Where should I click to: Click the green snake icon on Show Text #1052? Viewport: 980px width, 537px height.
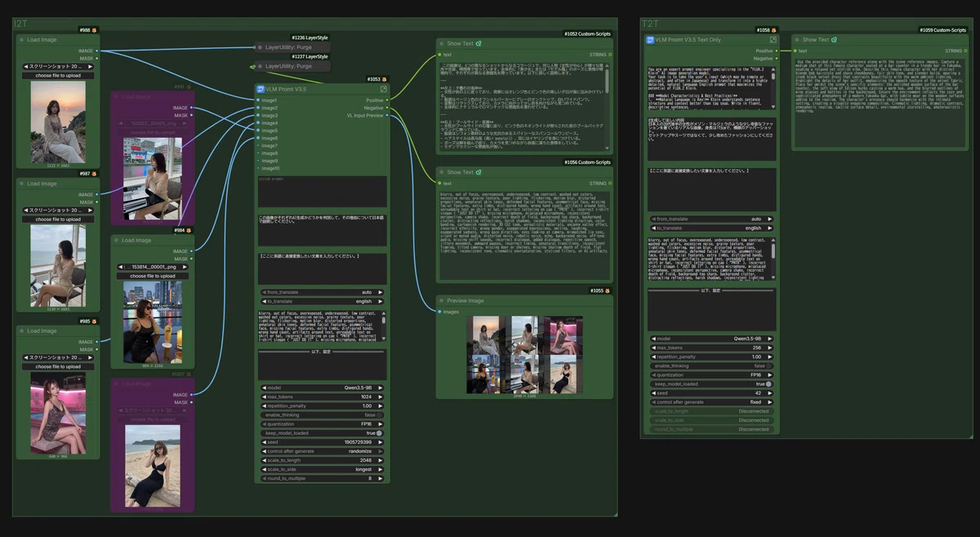tap(479, 43)
